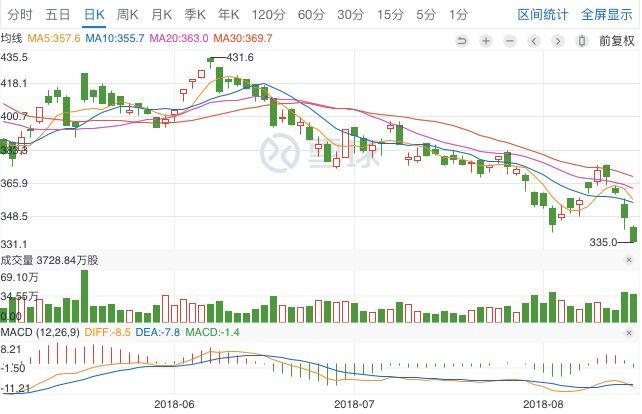Screen dimensions: 642x414
Task: Choose the 30分 interval tab
Action: pos(350,15)
